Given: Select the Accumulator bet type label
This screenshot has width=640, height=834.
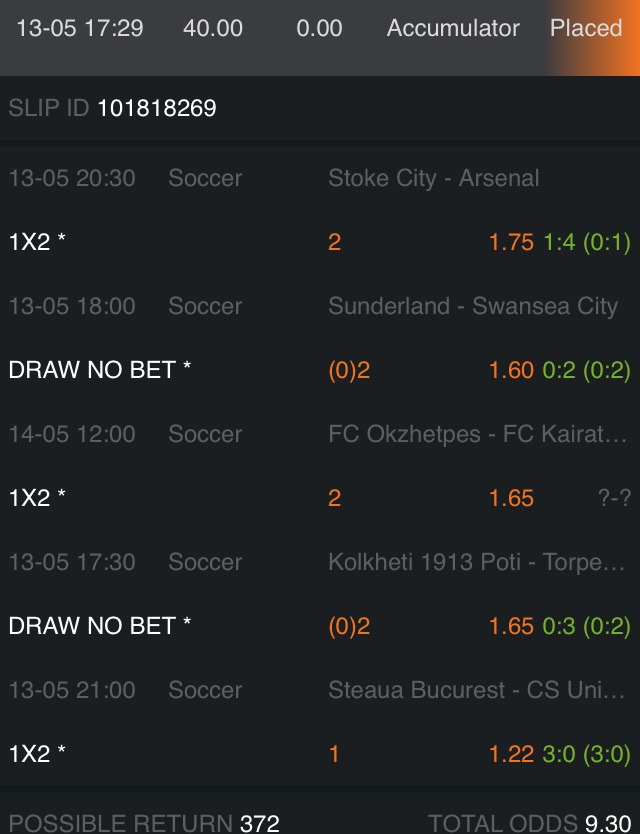Looking at the screenshot, I should (453, 28).
